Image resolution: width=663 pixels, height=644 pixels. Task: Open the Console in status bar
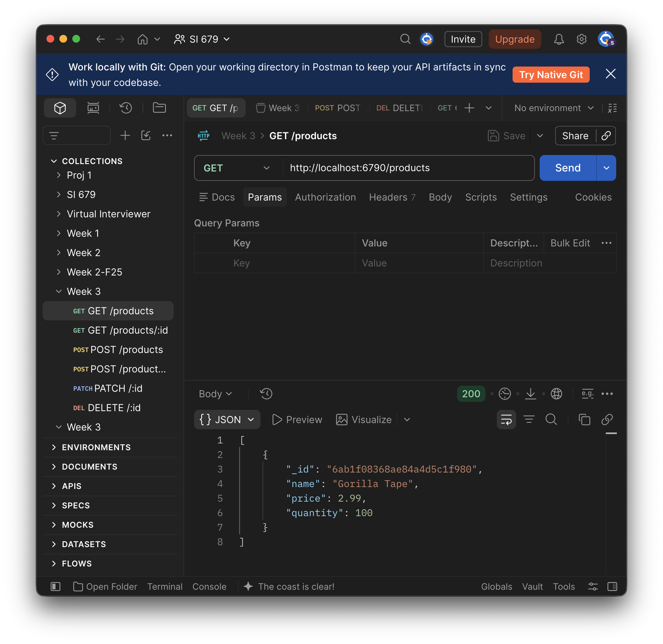click(x=209, y=586)
